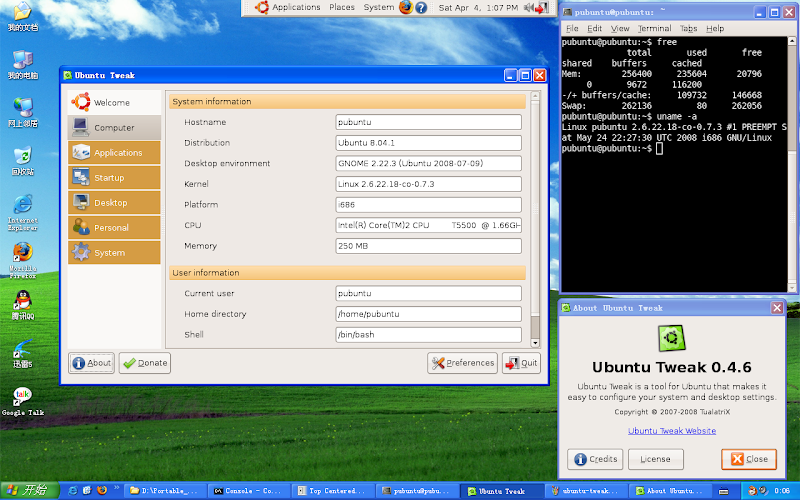Launch Firefox from Windows quick launch bar
This screenshot has width=800, height=500.
102,491
